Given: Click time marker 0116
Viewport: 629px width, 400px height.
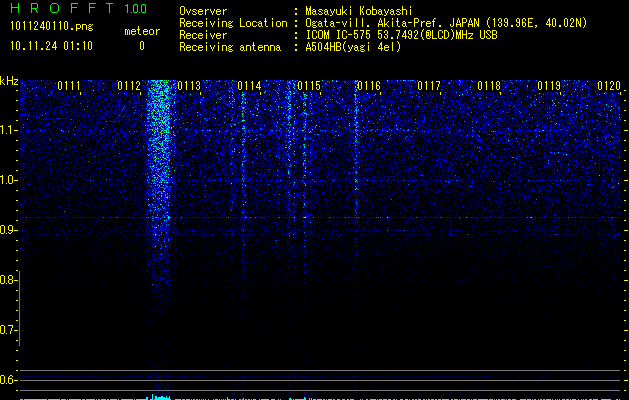Looking at the screenshot, I should (369, 86).
